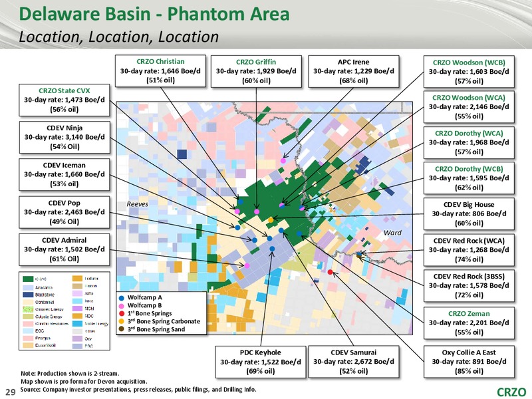Click the MDC legend color swatch
The height and width of the screenshot is (399, 532).
click(78, 317)
